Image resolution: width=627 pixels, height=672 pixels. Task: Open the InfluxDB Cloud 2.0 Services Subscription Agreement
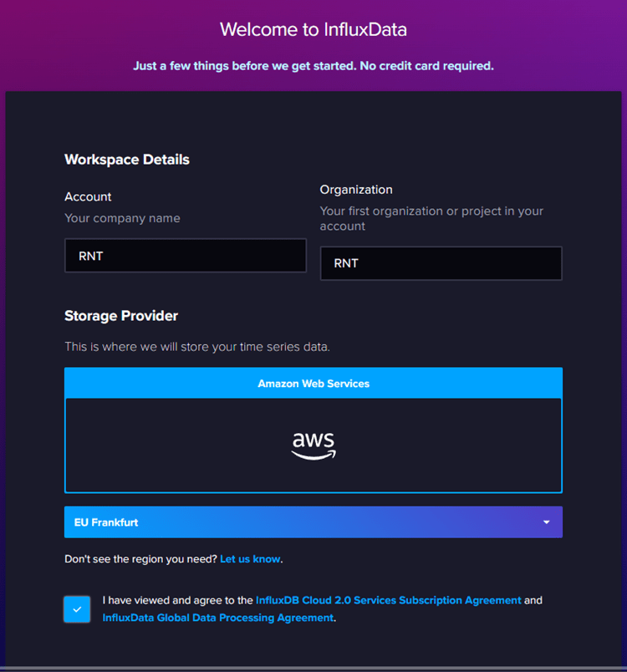click(388, 599)
